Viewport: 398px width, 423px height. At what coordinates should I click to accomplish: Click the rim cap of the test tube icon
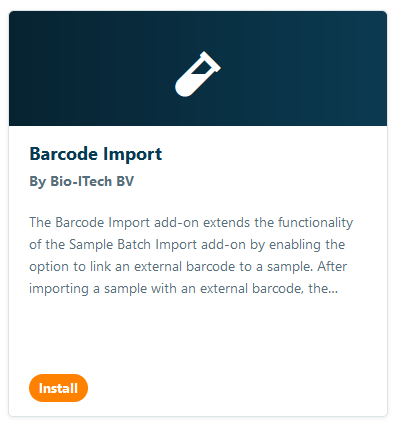211,61
